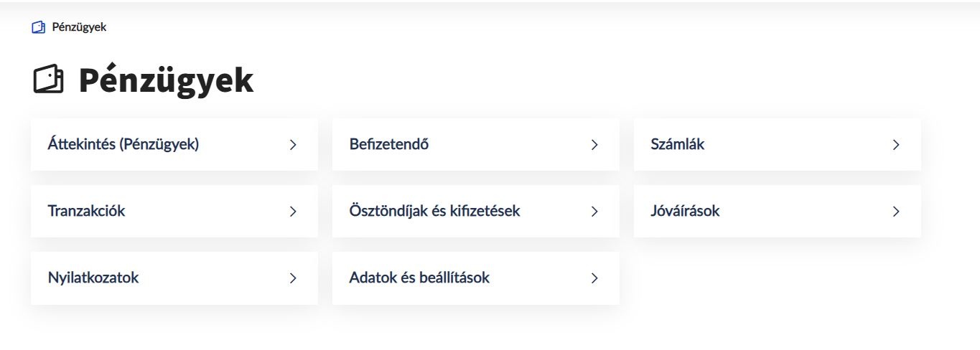Open Adatok és beállítások

(x=419, y=278)
